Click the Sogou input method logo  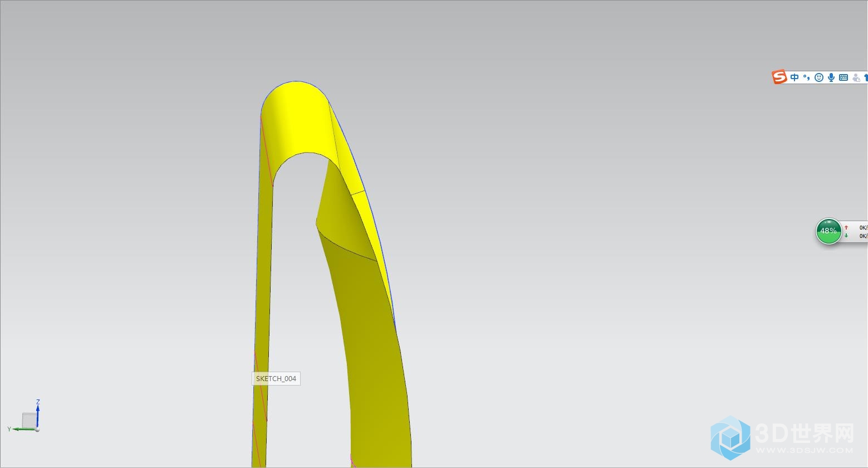779,77
